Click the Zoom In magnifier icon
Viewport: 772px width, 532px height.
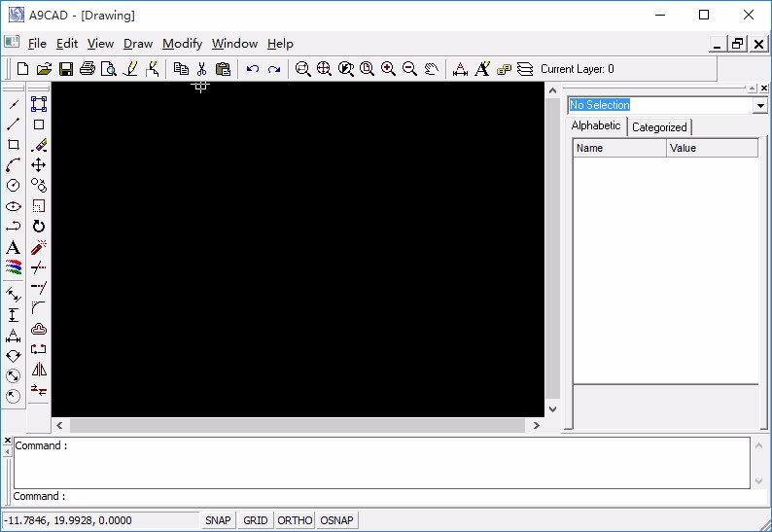(x=388, y=69)
